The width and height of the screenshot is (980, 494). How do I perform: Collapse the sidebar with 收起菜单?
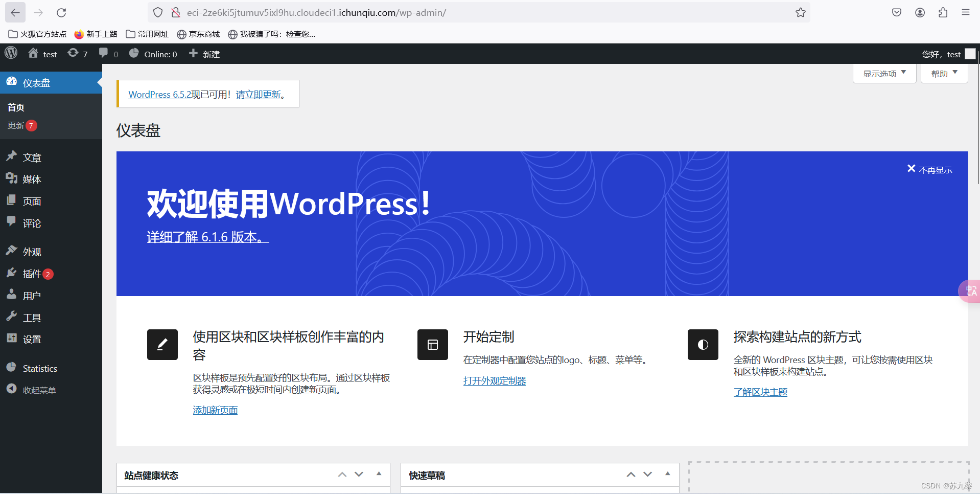point(51,390)
